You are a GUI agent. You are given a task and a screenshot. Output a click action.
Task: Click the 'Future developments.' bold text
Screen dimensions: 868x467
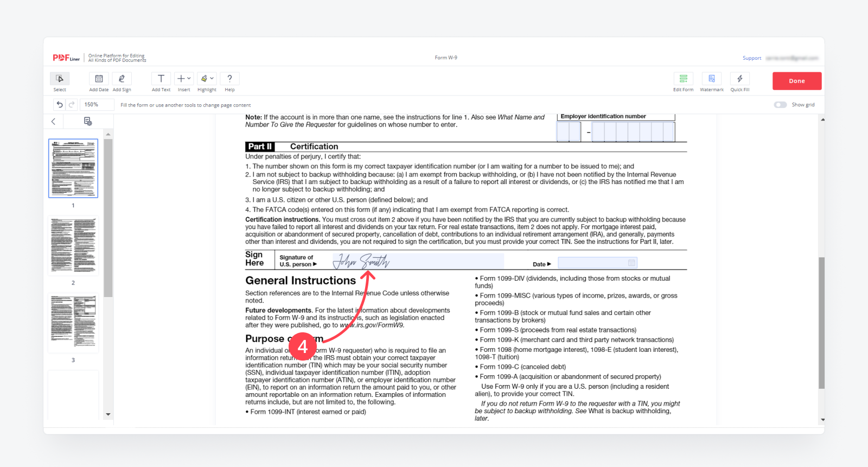pyautogui.click(x=279, y=311)
